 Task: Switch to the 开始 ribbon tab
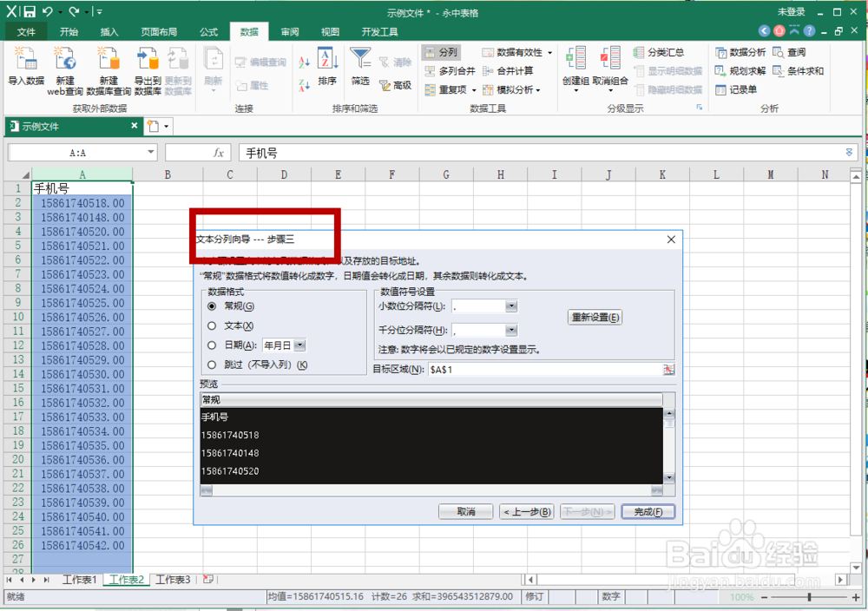click(x=69, y=30)
